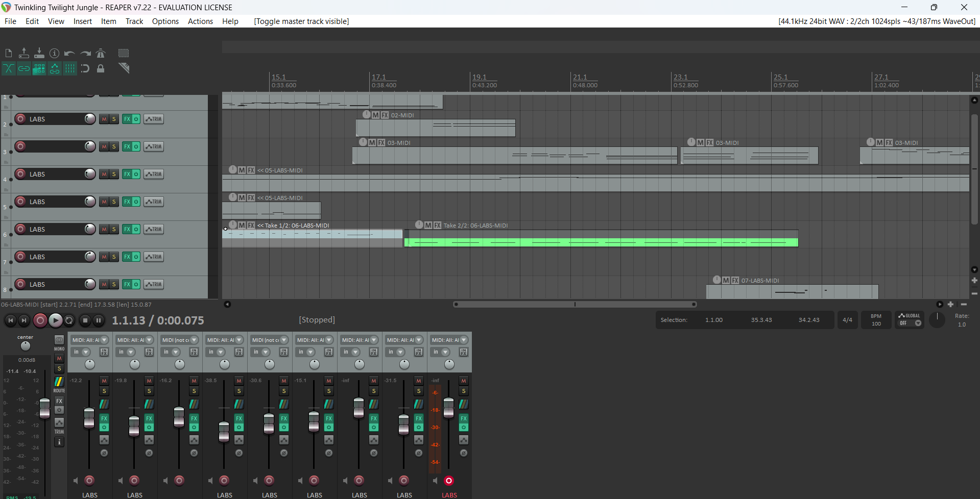Bypass FX on track 6 with power icon
980x499 pixels.
[136, 229]
